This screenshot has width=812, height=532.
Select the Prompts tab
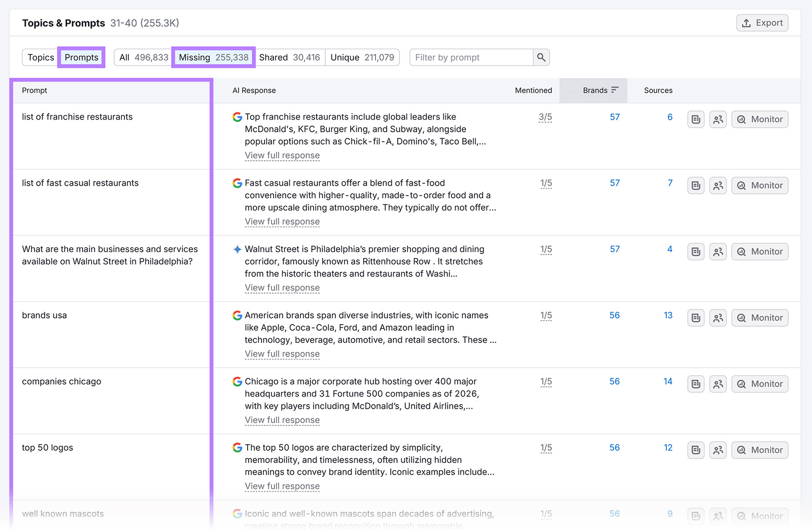(81, 57)
